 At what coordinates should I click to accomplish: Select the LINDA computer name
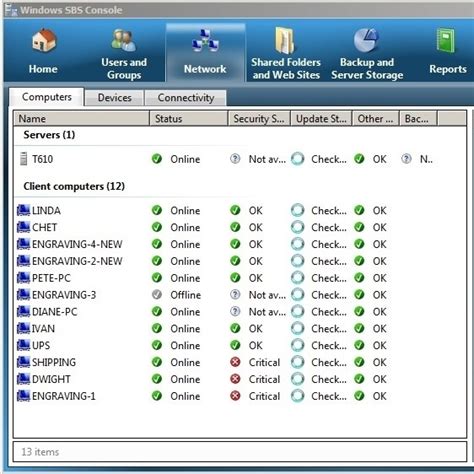tap(46, 210)
